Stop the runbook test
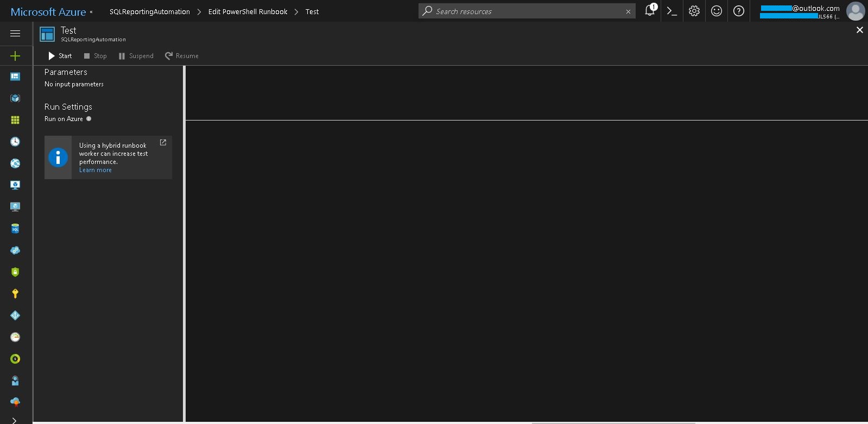The image size is (868, 424). tap(95, 56)
